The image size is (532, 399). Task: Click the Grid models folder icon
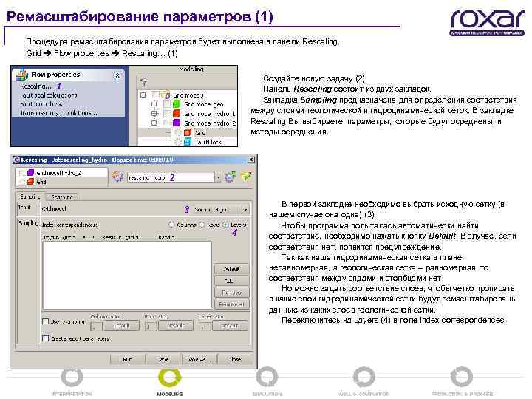[x=166, y=95]
